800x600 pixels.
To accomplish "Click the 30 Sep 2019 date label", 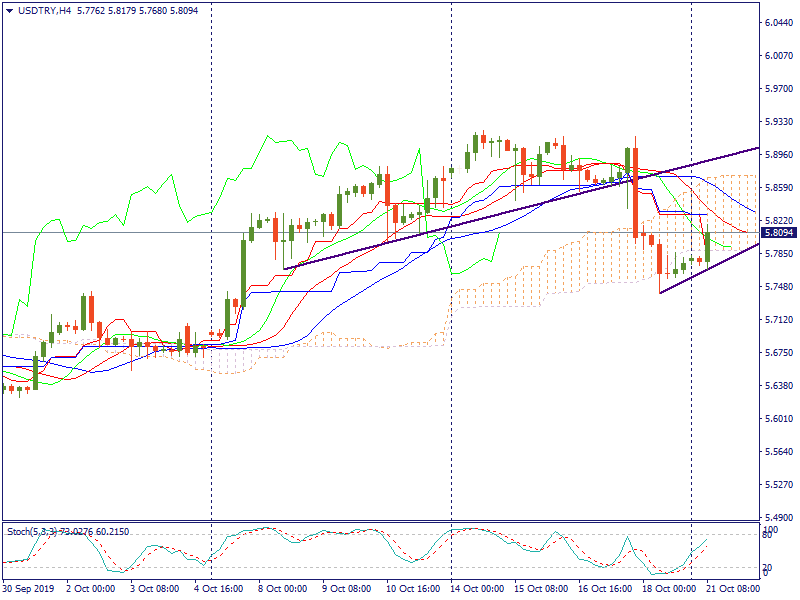I will 29,590.
